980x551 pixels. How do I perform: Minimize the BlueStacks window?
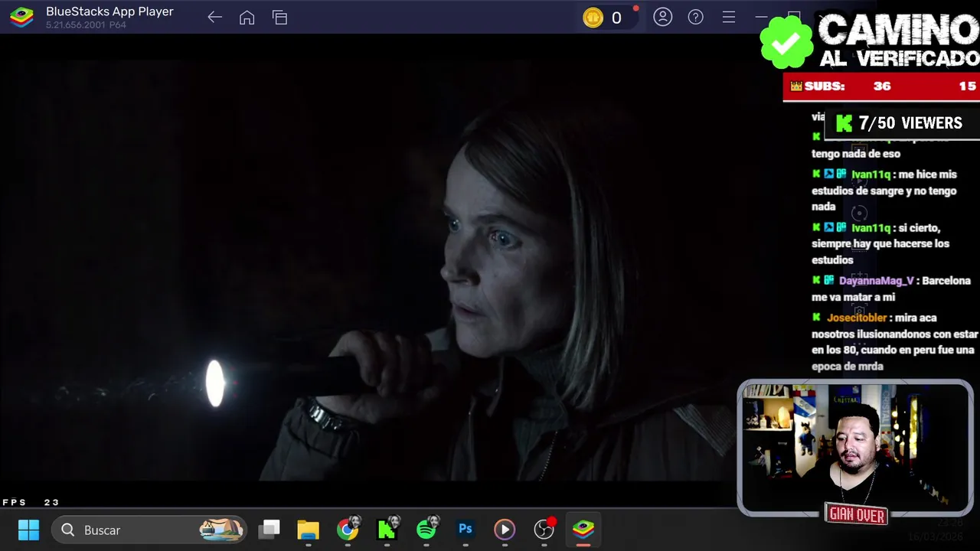click(x=761, y=17)
